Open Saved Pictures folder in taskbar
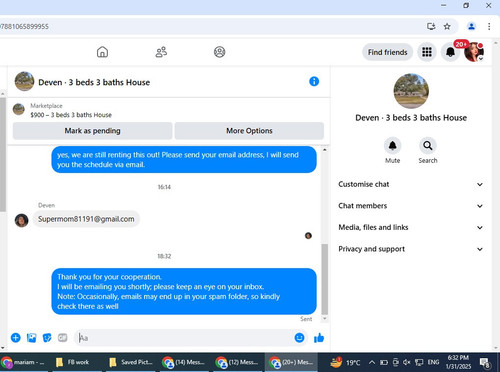 132,362
